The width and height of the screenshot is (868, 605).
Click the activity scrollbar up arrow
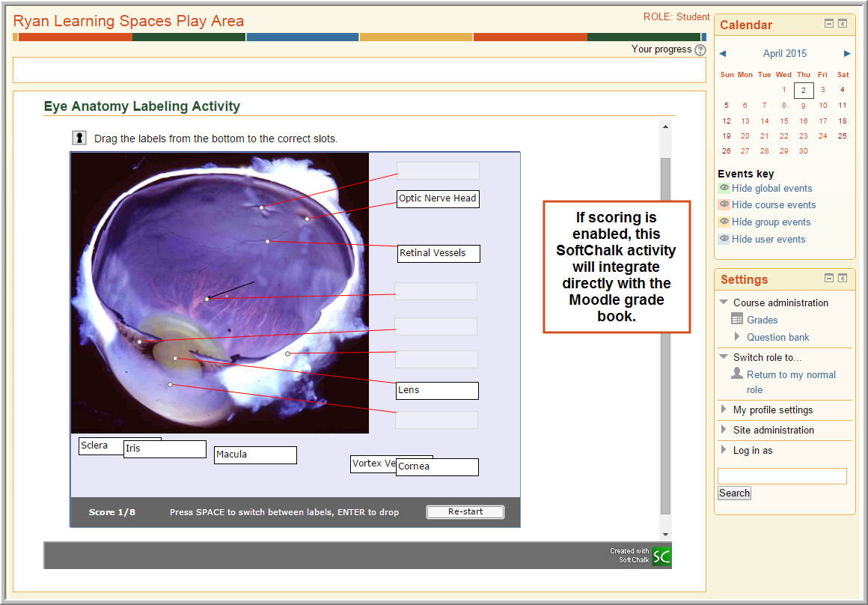tap(665, 127)
